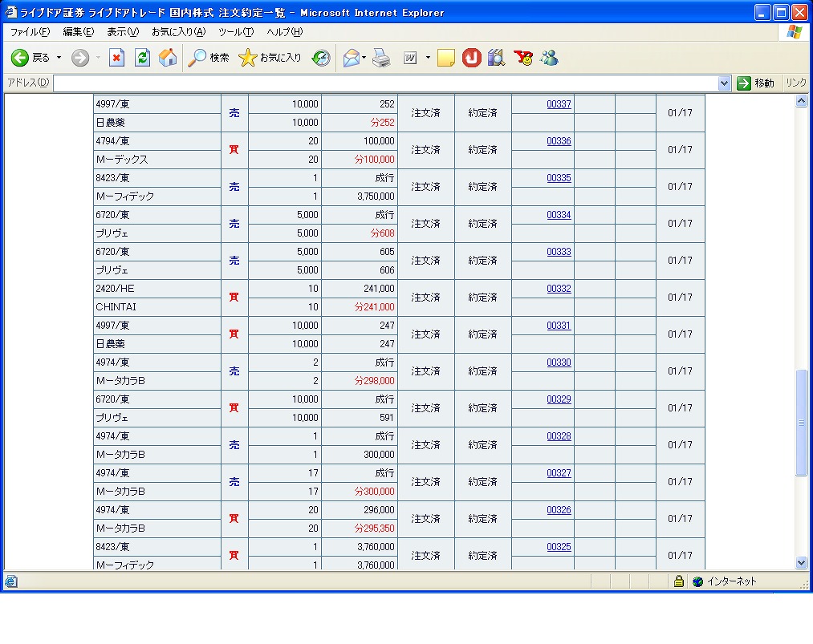
Task: Click the vertical scrollbar down arrow
Action: pos(801,563)
